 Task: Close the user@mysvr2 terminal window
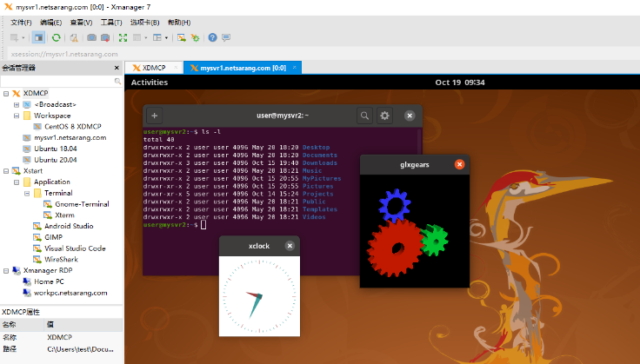[410, 116]
